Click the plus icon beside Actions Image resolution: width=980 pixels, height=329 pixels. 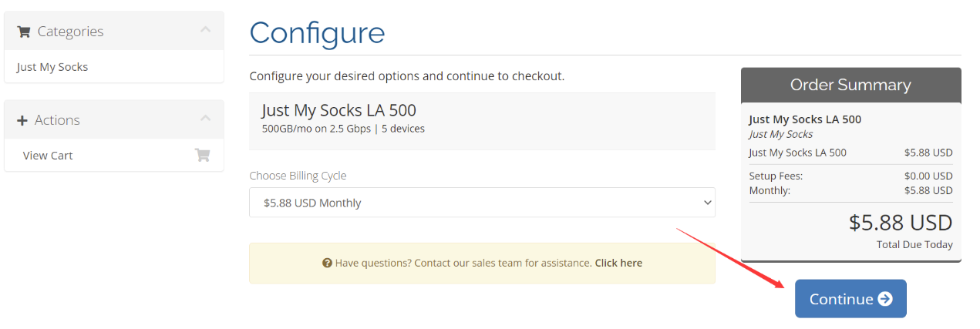pos(22,120)
